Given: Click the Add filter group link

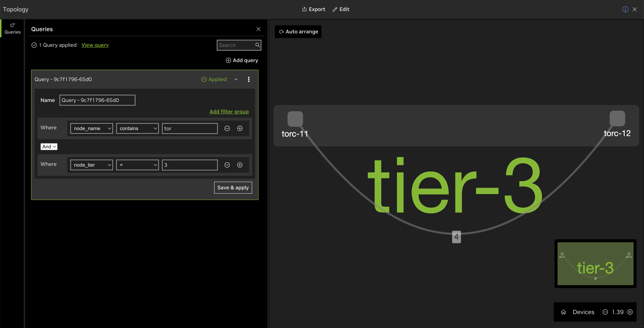Looking at the screenshot, I should coord(229,111).
